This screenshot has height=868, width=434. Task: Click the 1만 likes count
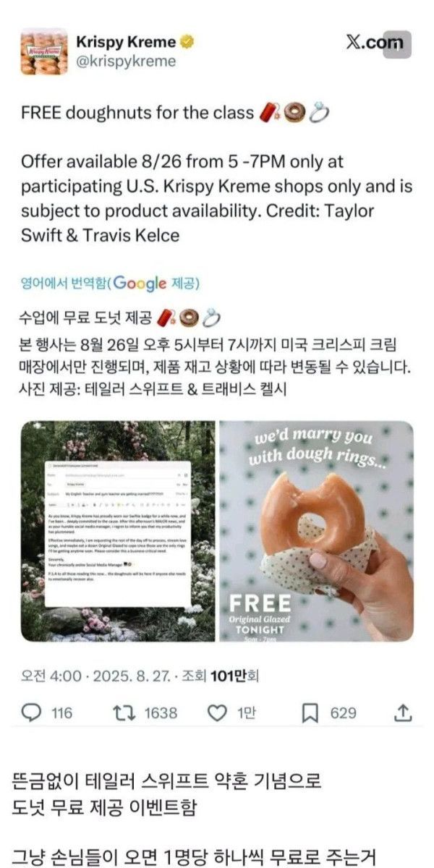(x=247, y=713)
